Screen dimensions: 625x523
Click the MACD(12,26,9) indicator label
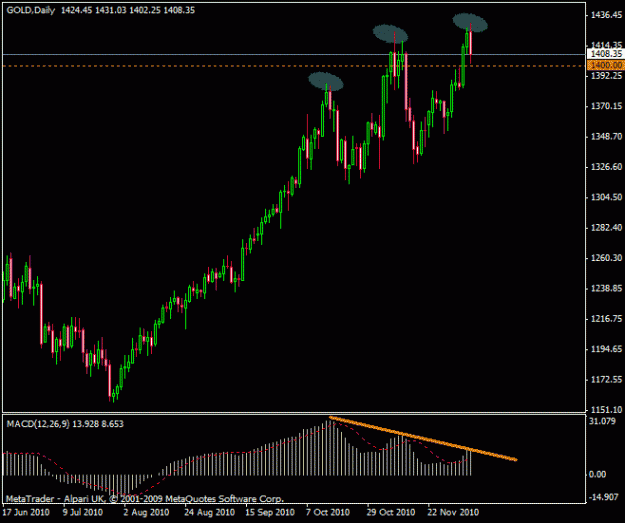pos(38,424)
